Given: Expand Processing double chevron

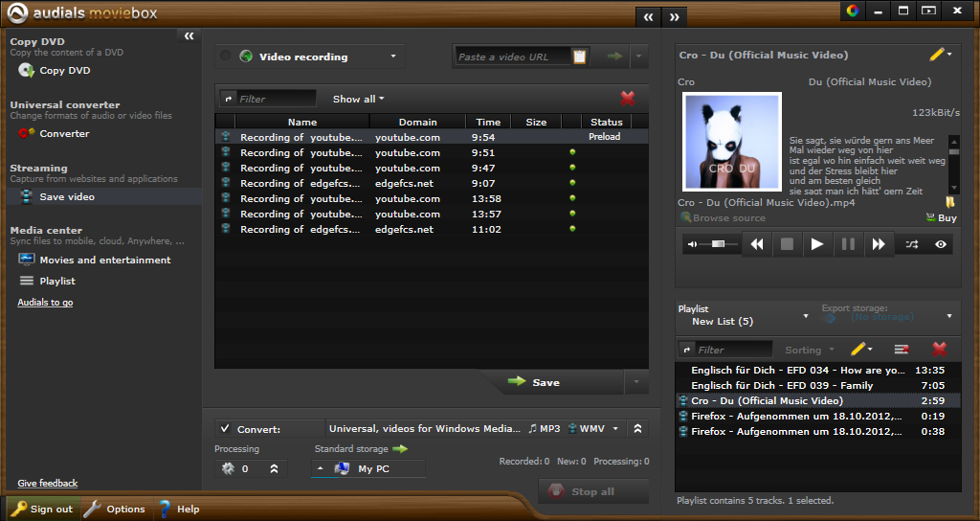Looking at the screenshot, I should [274, 468].
